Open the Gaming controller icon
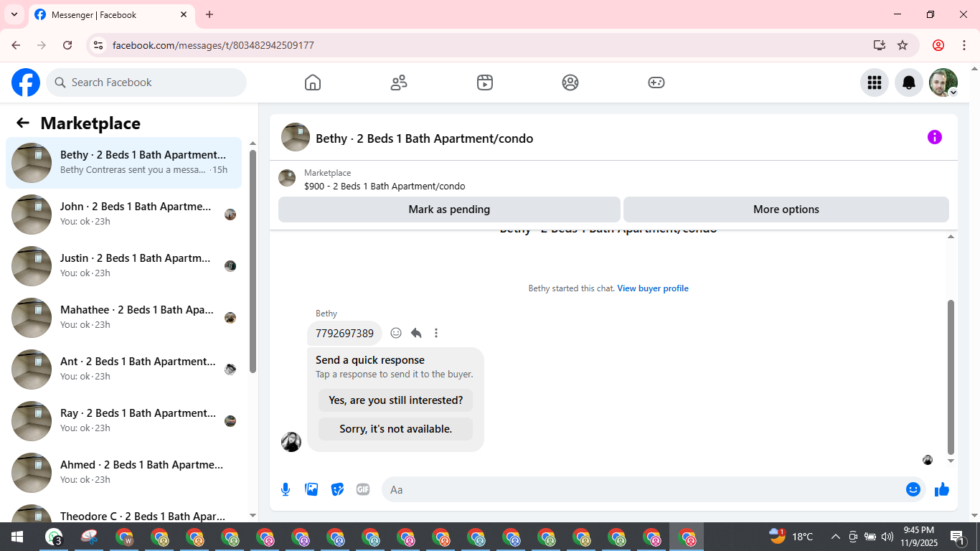 pyautogui.click(x=656, y=83)
